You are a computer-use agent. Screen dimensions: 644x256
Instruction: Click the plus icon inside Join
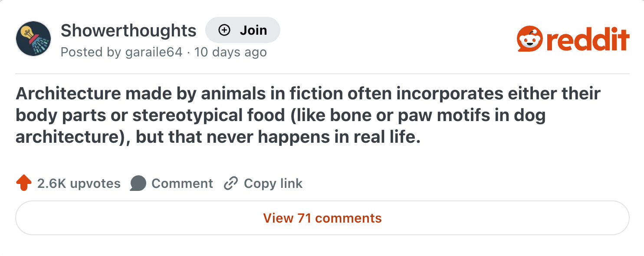point(224,30)
